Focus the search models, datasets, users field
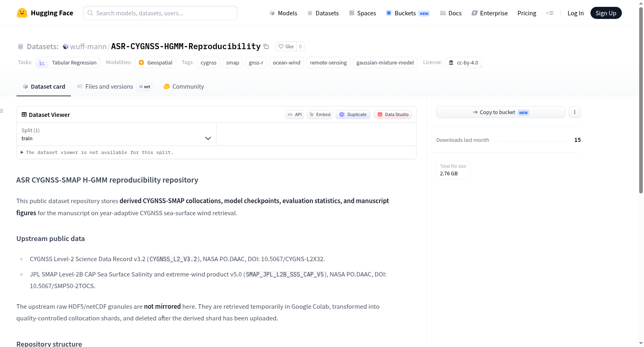The image size is (644, 347). (x=160, y=13)
